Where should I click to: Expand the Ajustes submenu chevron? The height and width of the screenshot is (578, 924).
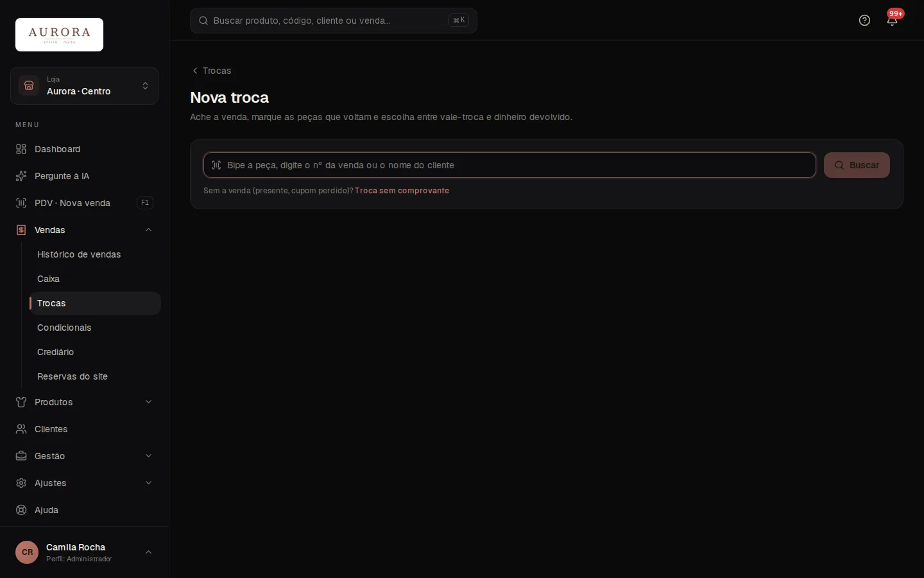pyautogui.click(x=148, y=483)
